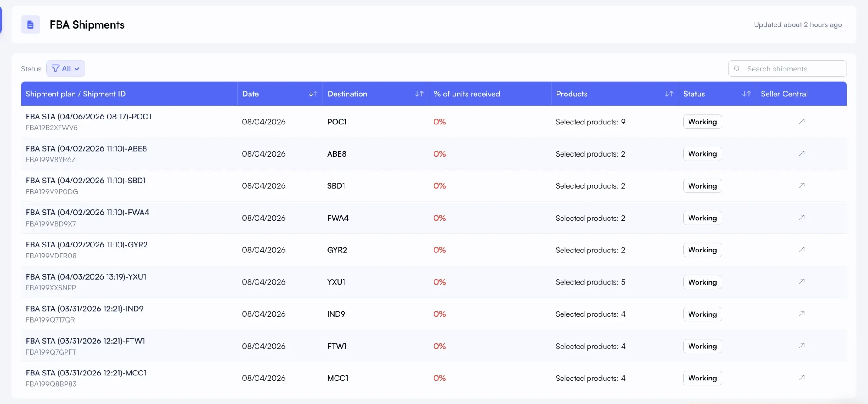The height and width of the screenshot is (404, 868).
Task: Click destination cell YXU1
Action: [336, 282]
